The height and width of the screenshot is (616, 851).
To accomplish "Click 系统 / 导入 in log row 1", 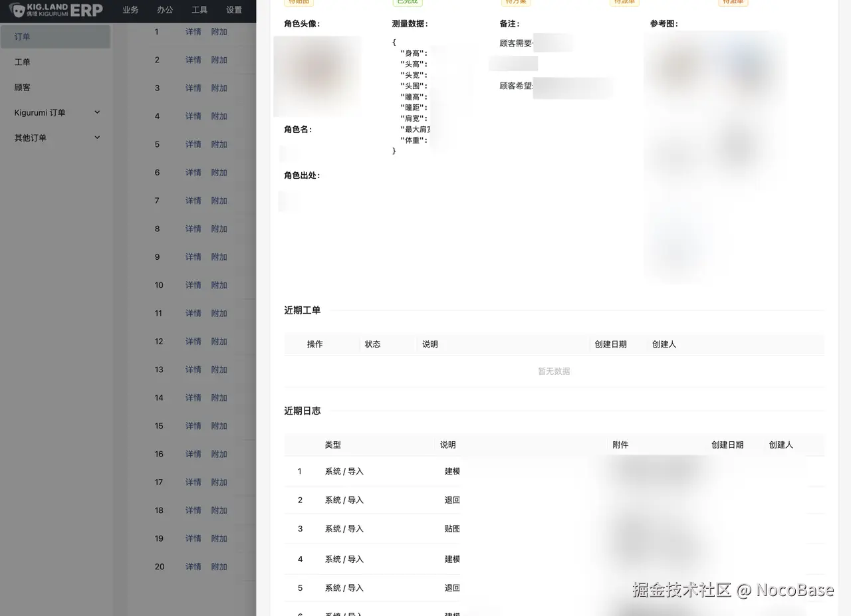I will pyautogui.click(x=344, y=471).
